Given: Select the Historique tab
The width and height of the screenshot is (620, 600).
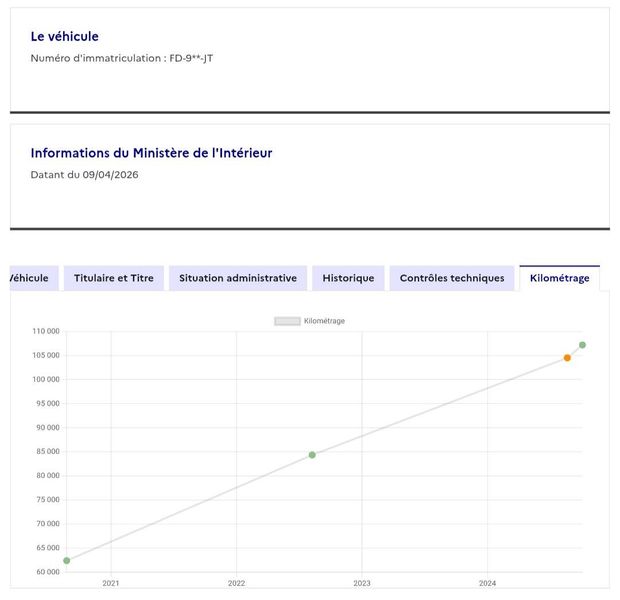Looking at the screenshot, I should pyautogui.click(x=348, y=278).
